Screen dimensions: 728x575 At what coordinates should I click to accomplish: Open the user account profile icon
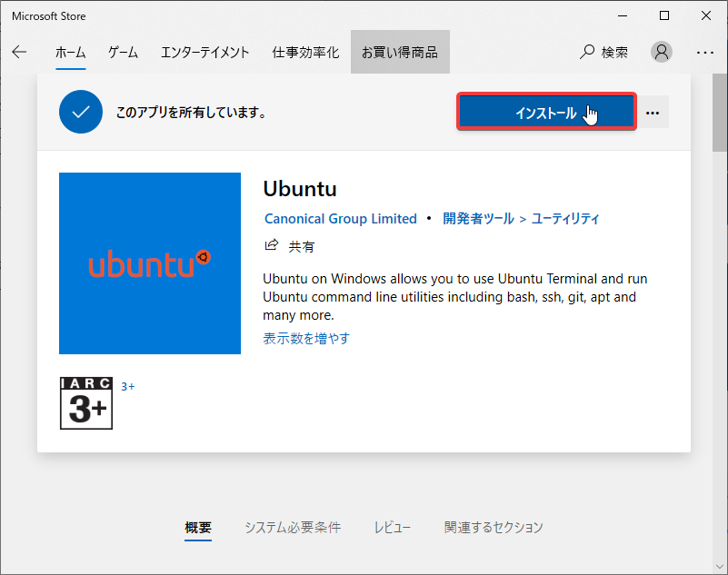pyautogui.click(x=661, y=52)
